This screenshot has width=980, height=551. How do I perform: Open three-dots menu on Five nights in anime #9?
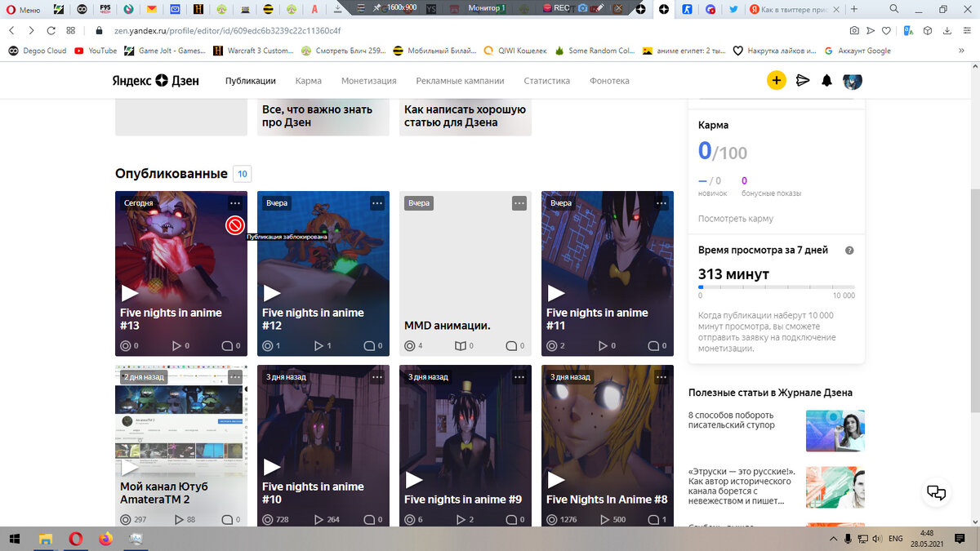519,377
